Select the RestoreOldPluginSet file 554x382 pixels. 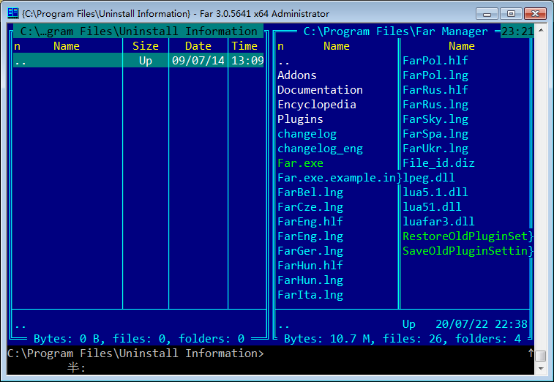tap(467, 236)
